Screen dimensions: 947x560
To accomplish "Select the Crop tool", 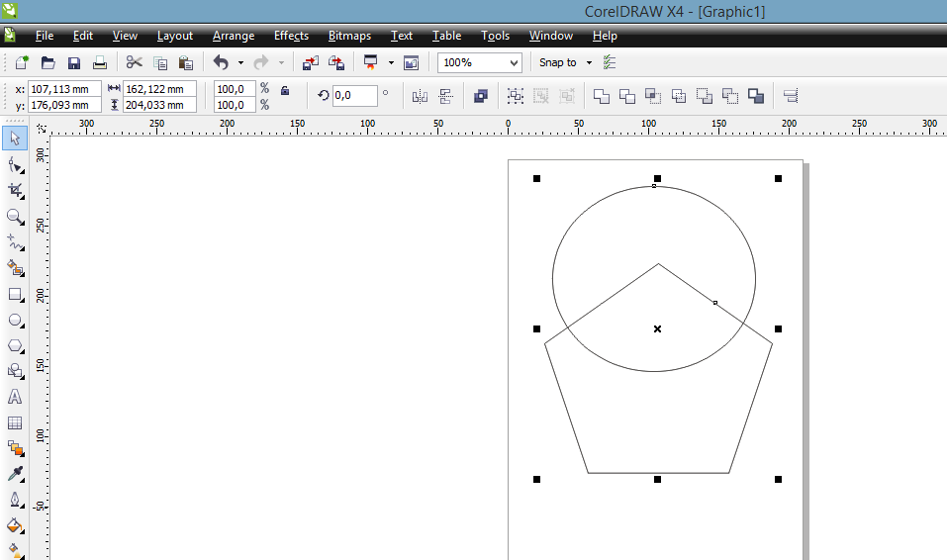I will click(x=15, y=191).
